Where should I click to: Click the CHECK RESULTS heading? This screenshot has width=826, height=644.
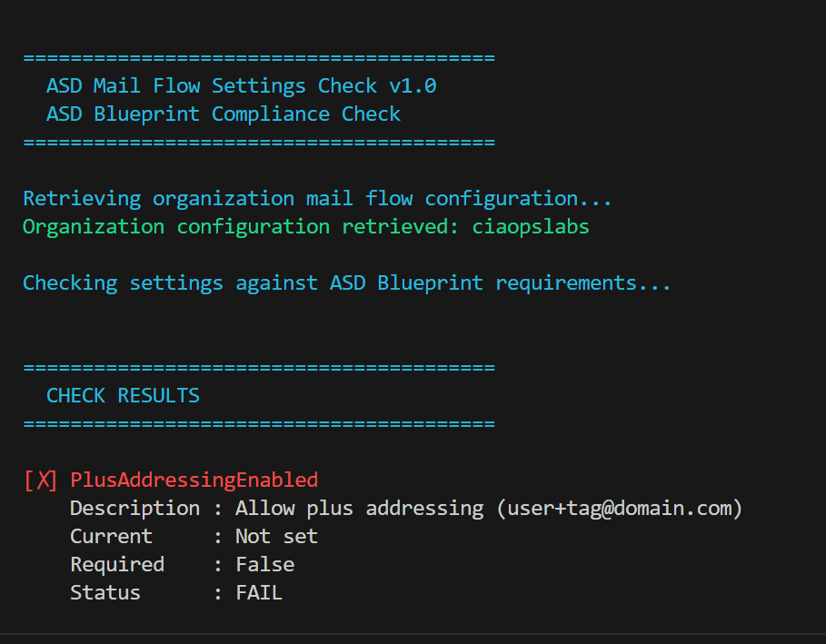pyautogui.click(x=123, y=396)
